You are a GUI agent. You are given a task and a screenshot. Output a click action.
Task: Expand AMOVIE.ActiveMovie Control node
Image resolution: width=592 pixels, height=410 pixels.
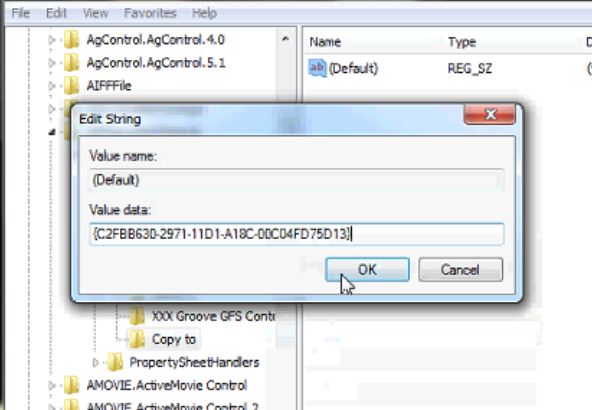click(52, 386)
